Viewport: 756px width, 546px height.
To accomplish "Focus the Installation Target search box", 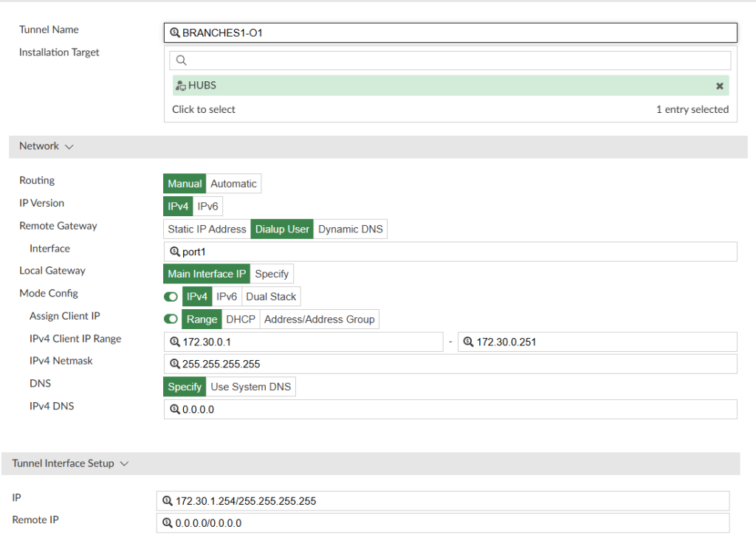I will tap(450, 61).
